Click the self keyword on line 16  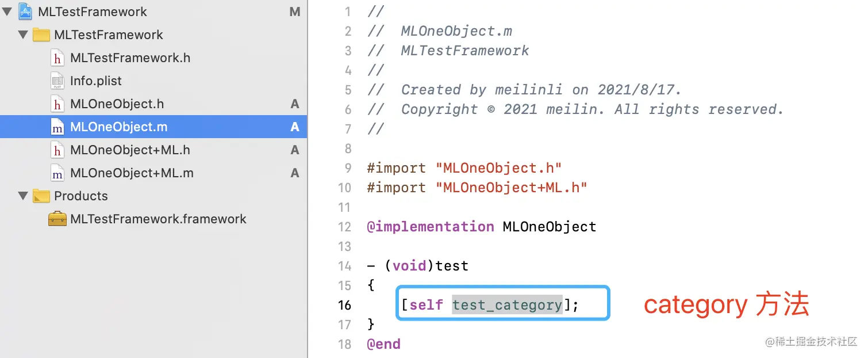(427, 304)
